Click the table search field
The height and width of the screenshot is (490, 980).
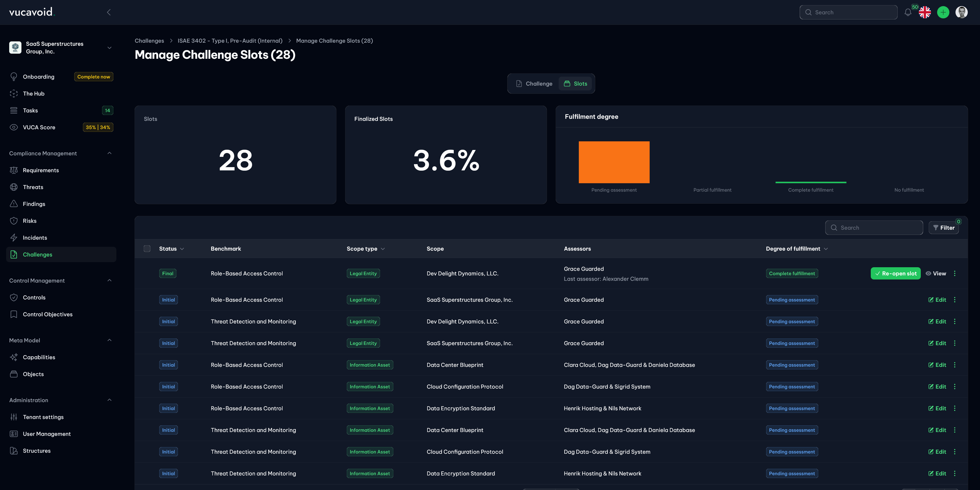(874, 227)
